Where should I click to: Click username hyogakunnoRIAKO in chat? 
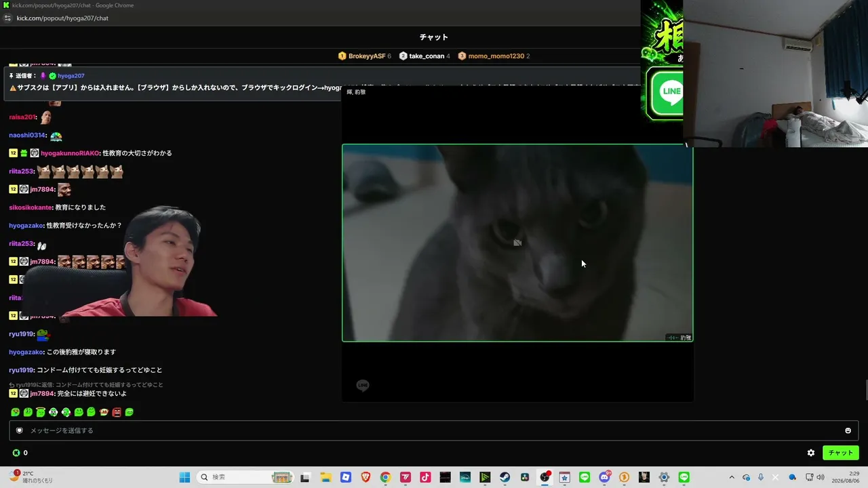click(70, 153)
